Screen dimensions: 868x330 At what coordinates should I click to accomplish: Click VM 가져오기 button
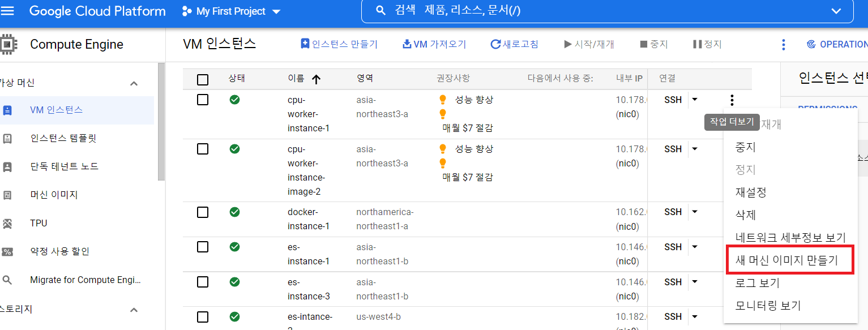click(434, 44)
